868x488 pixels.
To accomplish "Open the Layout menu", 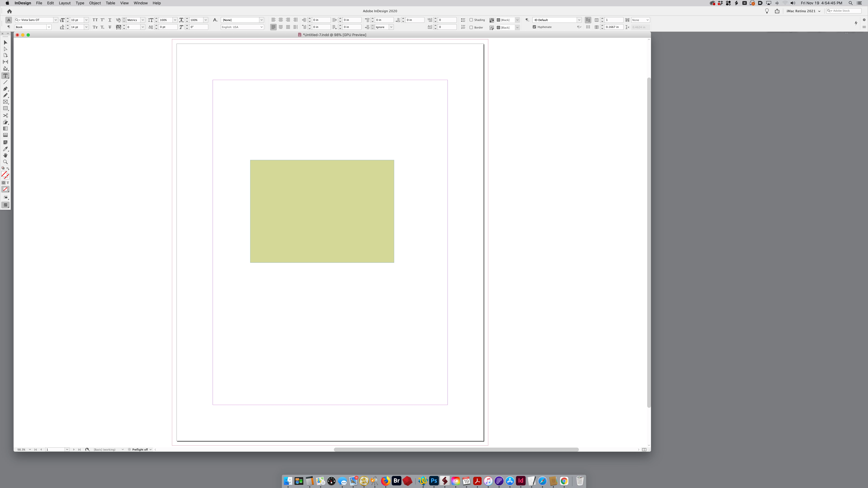I will coord(64,3).
